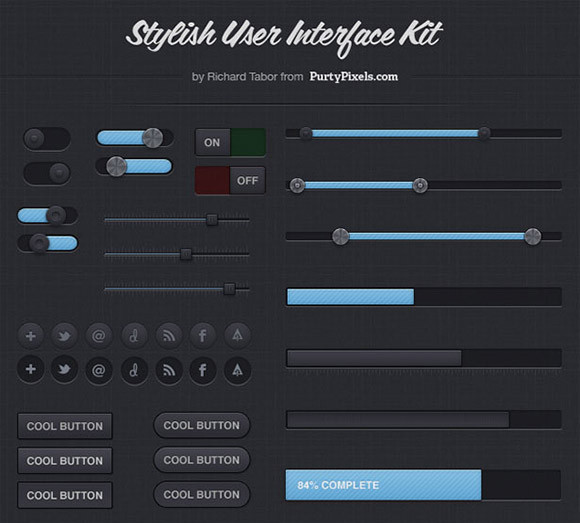The height and width of the screenshot is (523, 580).
Task: Click the Twitter bird icon in the darker row
Action: coord(64,369)
